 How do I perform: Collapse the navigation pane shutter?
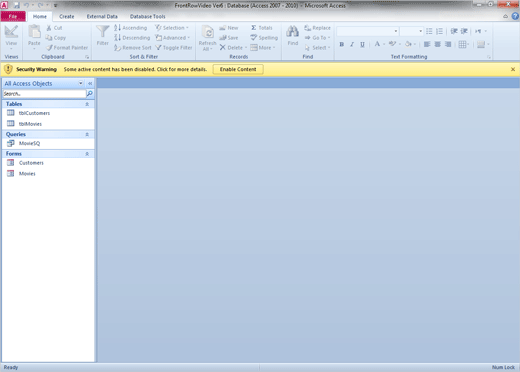point(90,83)
